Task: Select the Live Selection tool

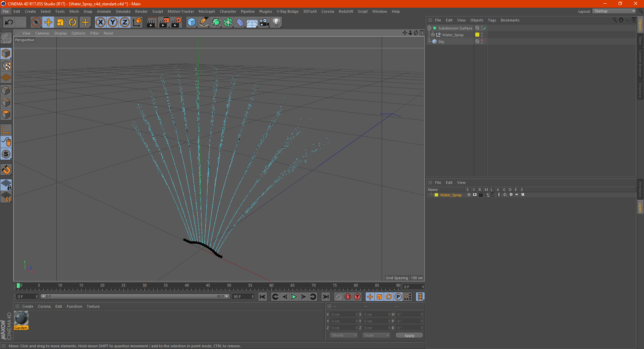Action: (36, 22)
